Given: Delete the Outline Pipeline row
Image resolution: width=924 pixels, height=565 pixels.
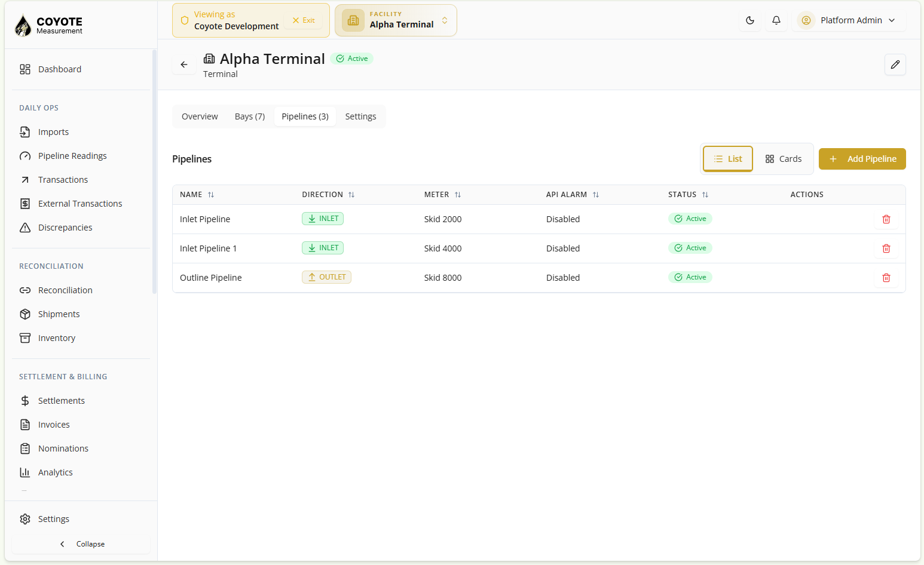Looking at the screenshot, I should click(886, 278).
